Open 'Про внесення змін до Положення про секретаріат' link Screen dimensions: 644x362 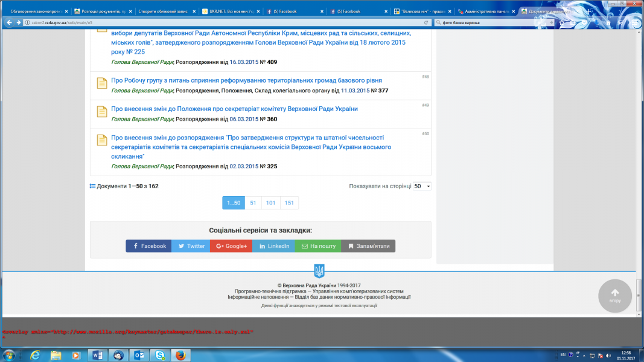tap(234, 109)
